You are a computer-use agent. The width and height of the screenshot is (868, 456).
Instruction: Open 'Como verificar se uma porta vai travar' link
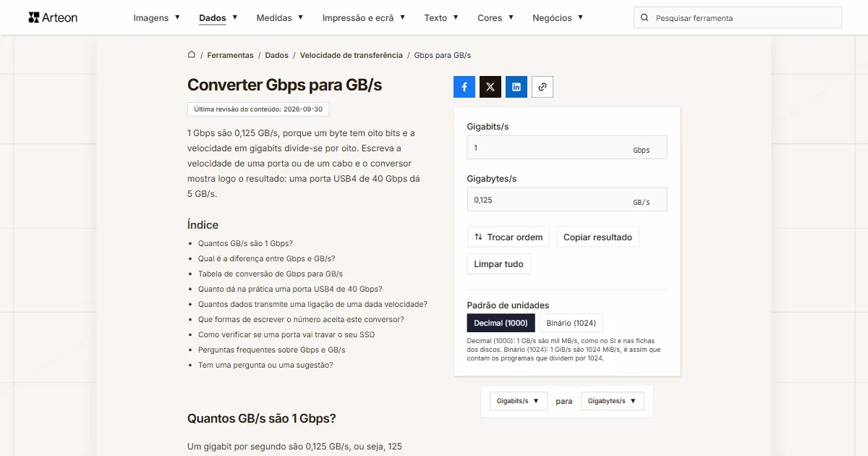286,335
